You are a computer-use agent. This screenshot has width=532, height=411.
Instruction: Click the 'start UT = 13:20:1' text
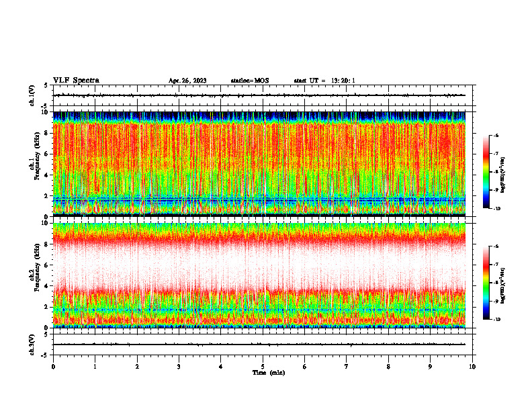point(324,81)
